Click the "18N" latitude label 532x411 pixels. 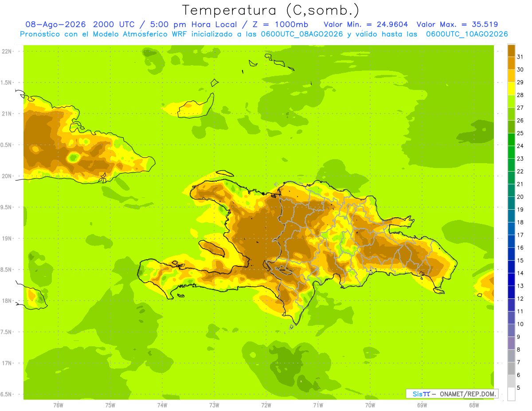pos(8,301)
